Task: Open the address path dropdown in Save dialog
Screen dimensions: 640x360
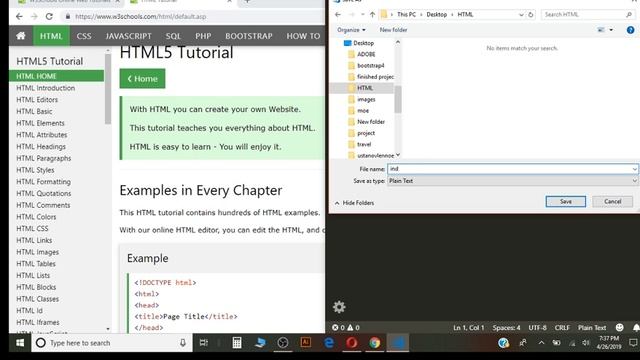Action: click(521, 15)
